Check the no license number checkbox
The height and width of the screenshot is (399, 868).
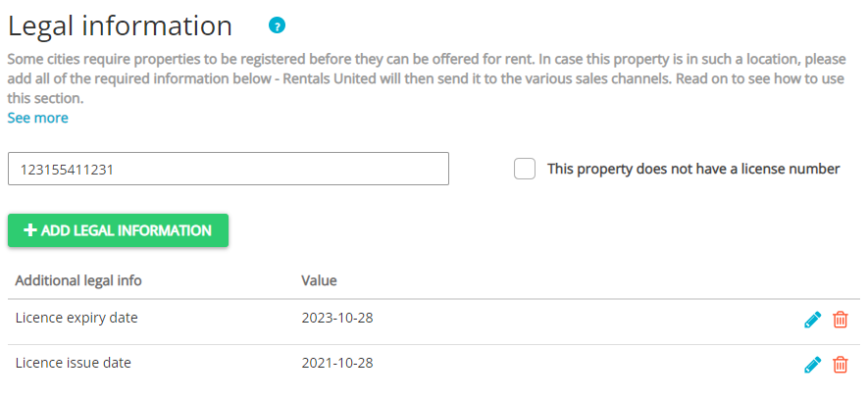coord(525,169)
